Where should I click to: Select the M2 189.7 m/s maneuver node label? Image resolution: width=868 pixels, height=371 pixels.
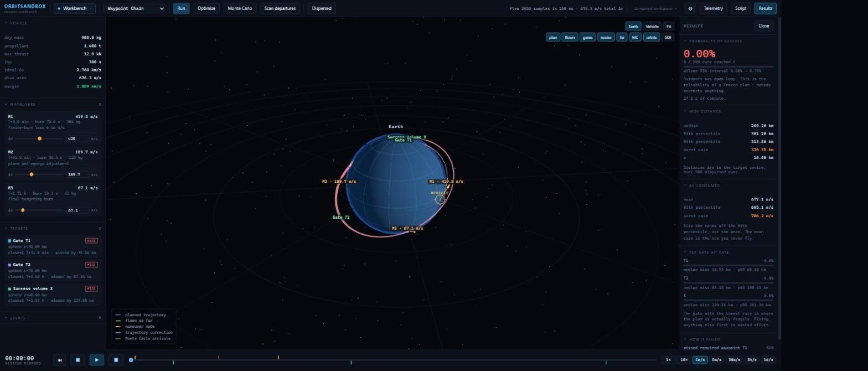click(339, 182)
